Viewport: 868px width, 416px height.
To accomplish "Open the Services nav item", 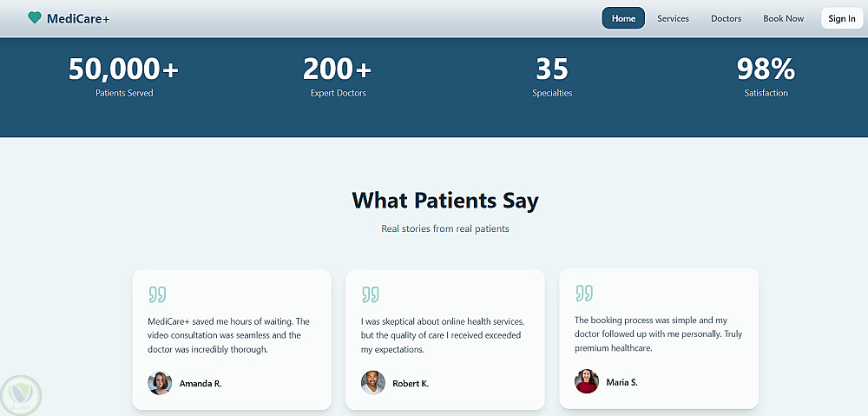I will click(673, 18).
